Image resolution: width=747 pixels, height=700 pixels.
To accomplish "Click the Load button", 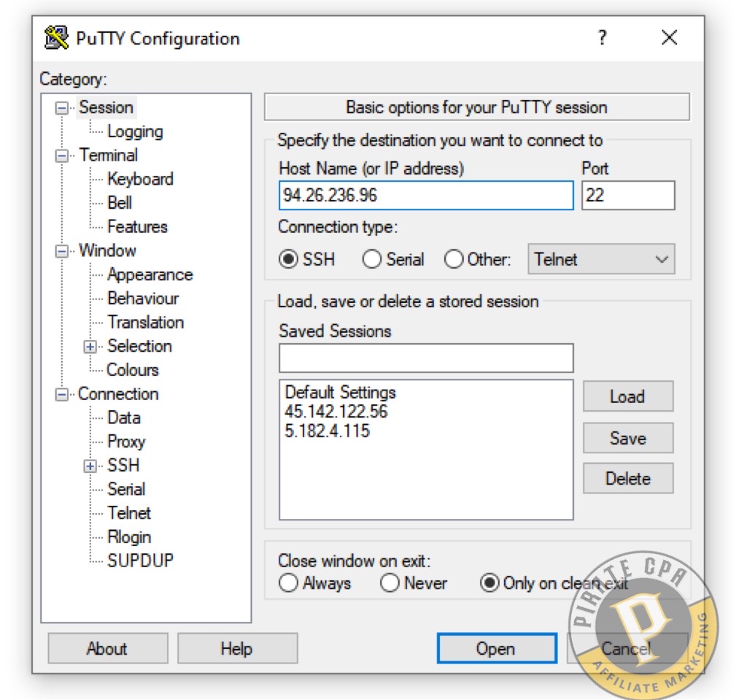I will click(628, 396).
